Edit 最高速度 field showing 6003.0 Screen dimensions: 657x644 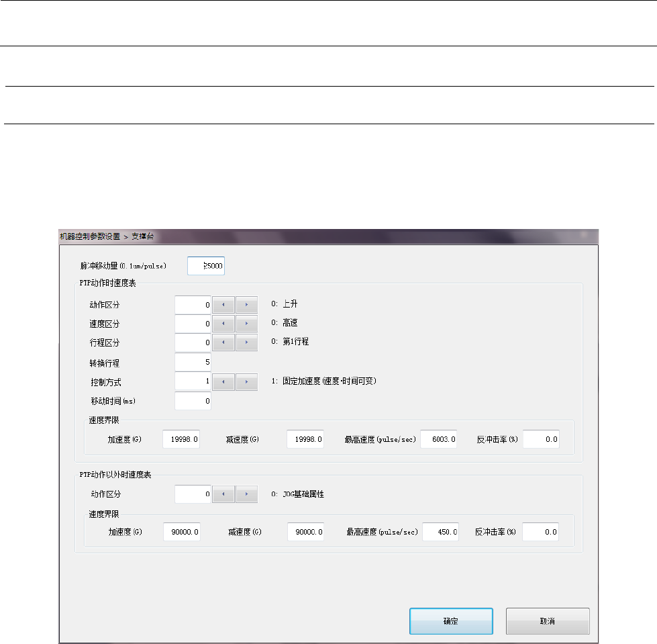click(x=439, y=439)
